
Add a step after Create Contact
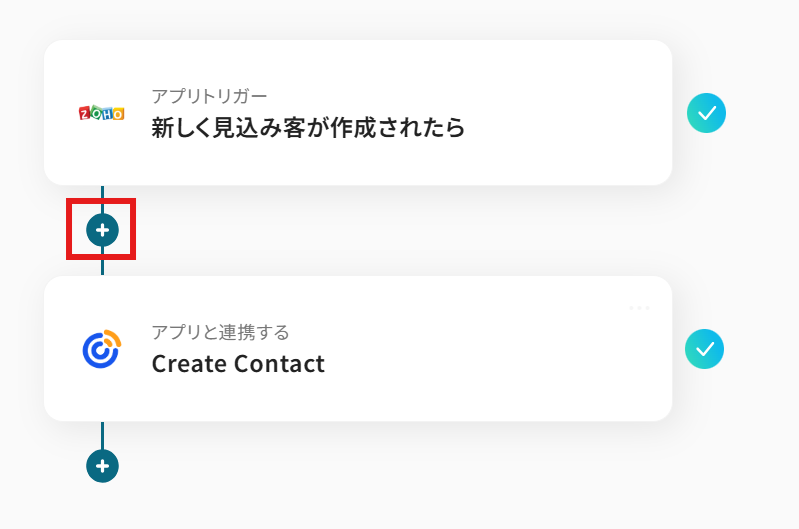pyautogui.click(x=102, y=465)
